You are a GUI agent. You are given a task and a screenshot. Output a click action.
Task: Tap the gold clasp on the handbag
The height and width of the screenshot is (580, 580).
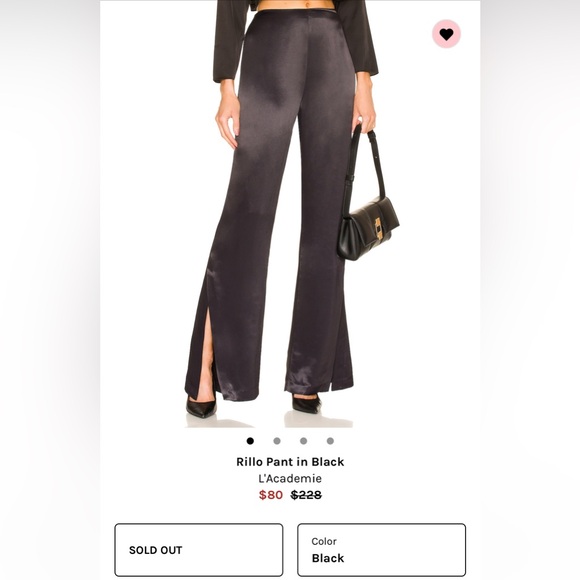(378, 228)
